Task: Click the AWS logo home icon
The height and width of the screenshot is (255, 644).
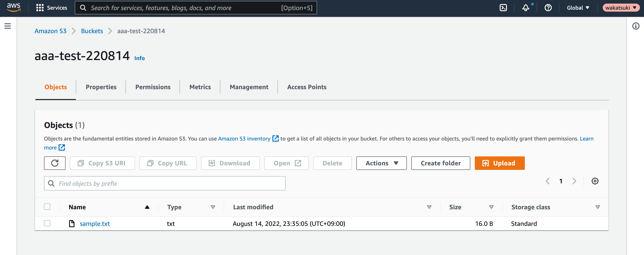Action: point(14,7)
